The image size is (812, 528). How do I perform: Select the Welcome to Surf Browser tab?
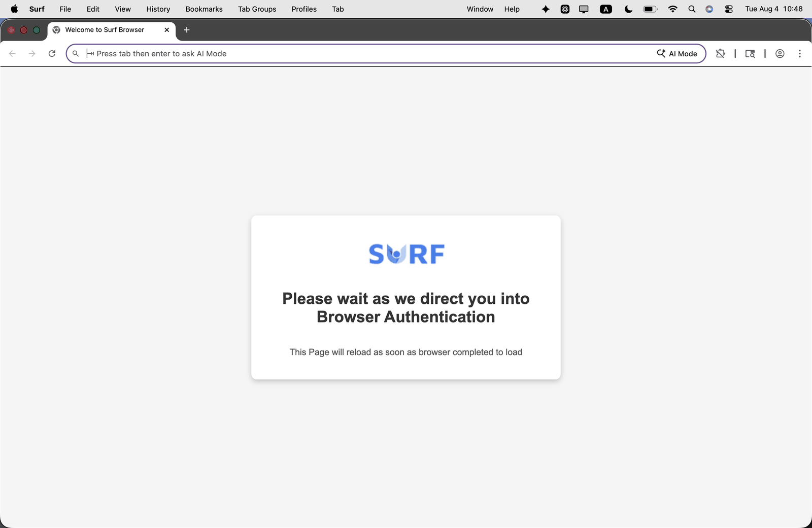click(112, 30)
